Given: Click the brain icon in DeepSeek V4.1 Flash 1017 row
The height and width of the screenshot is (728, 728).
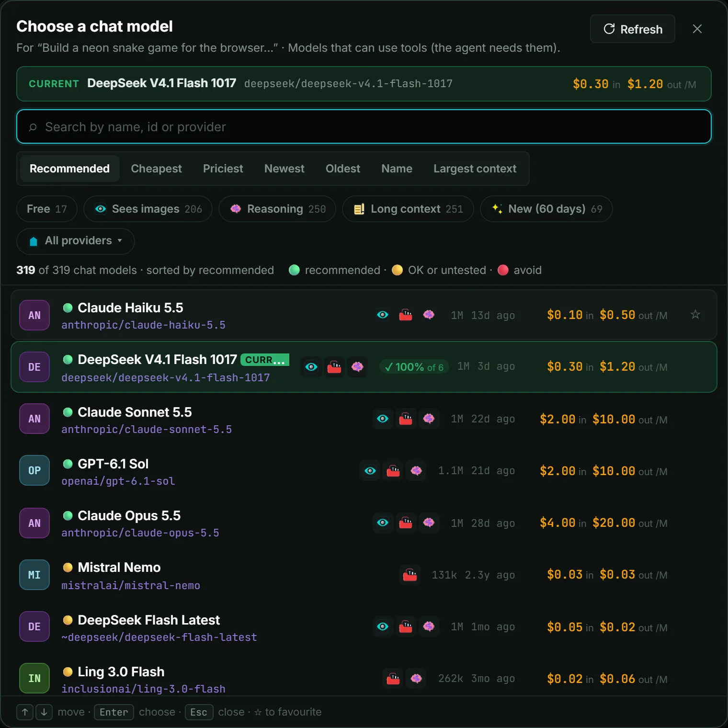Looking at the screenshot, I should (357, 367).
